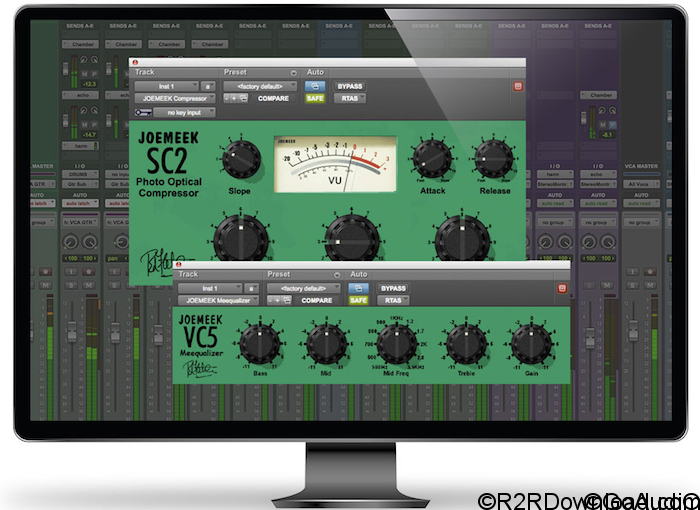Click the JOEMEEK VC5 Meequalizer logo text
Viewport: 700px width, 510px height.
click(x=200, y=335)
